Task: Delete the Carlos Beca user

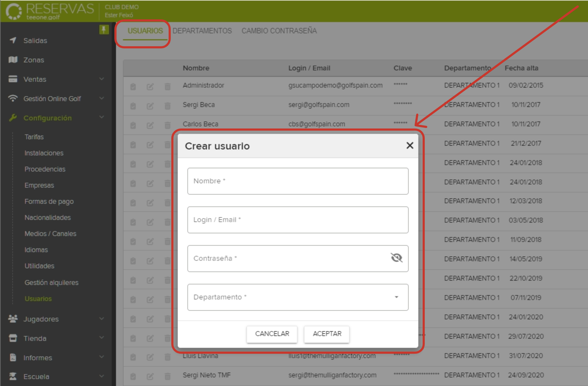Action: [168, 125]
